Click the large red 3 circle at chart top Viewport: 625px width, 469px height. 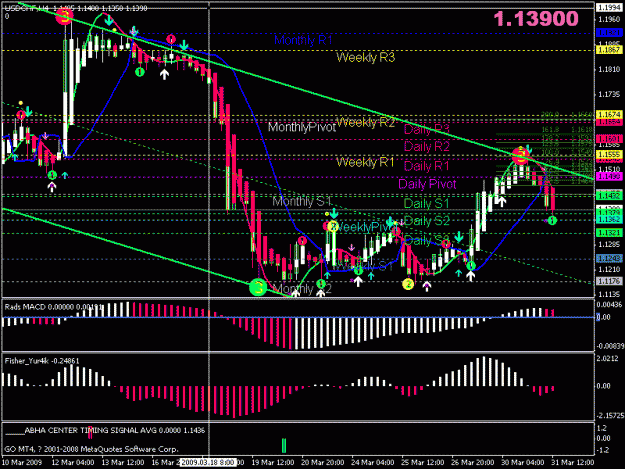coord(64,17)
